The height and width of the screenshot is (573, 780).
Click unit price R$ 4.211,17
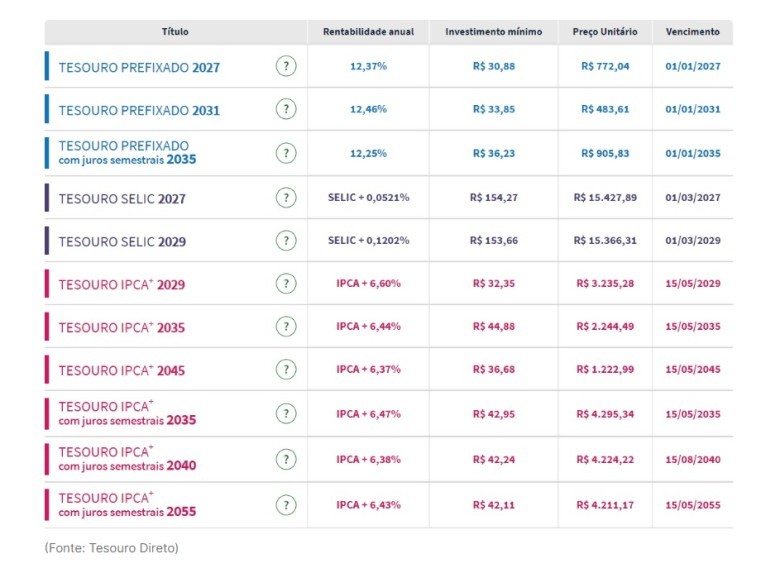(x=605, y=505)
